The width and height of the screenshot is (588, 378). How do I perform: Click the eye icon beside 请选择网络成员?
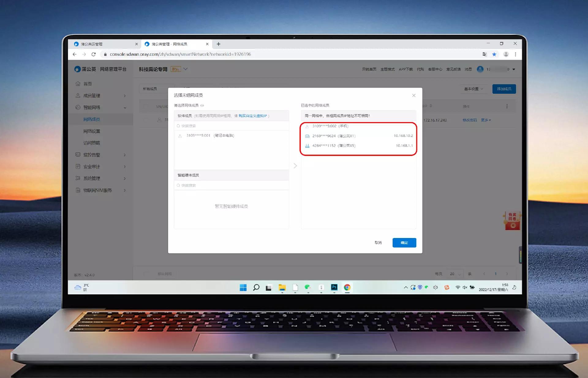point(202,105)
